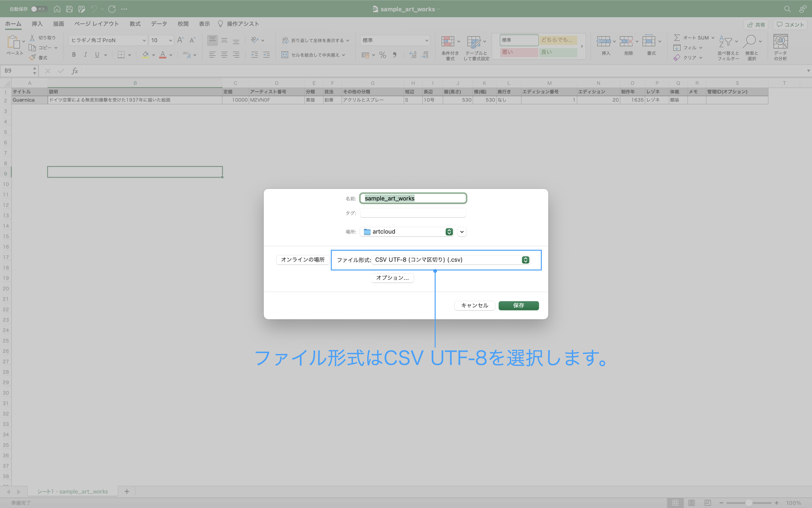The image size is (812, 508).
Task: Click the AutoSum sigma icon
Action: (677, 38)
